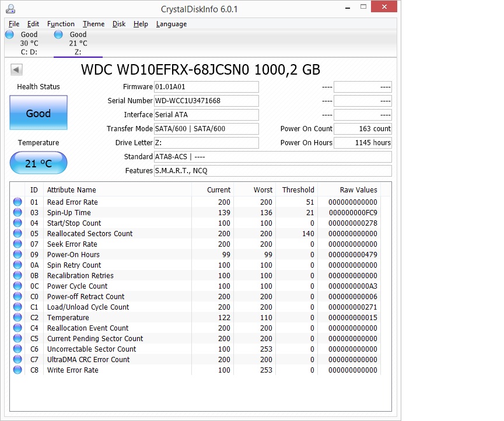The image size is (504, 421).
Task: Click the disk model title WDC WD10EFRX-68JCSN0
Action: pyautogui.click(x=165, y=69)
